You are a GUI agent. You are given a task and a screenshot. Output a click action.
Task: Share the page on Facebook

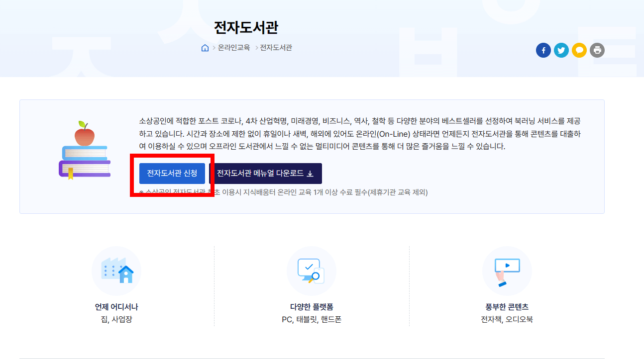(x=543, y=50)
